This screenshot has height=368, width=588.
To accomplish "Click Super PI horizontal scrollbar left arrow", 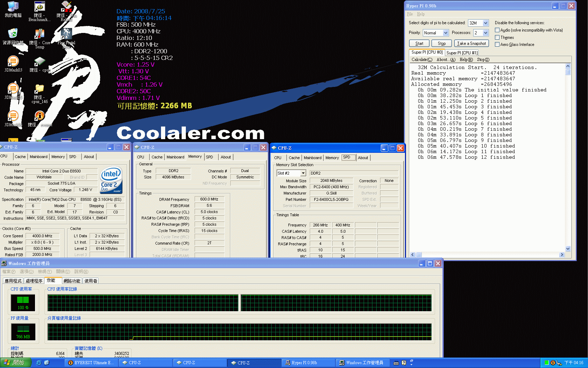I will [x=413, y=255].
